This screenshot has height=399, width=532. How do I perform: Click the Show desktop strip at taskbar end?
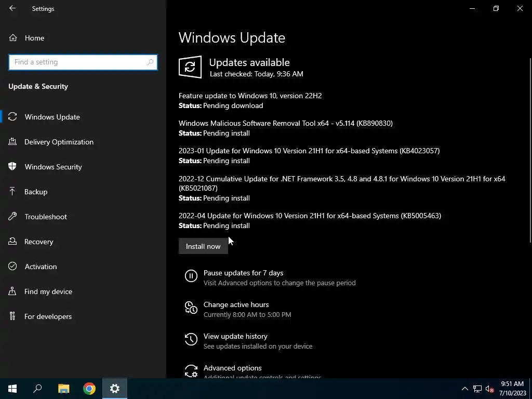coord(530,389)
